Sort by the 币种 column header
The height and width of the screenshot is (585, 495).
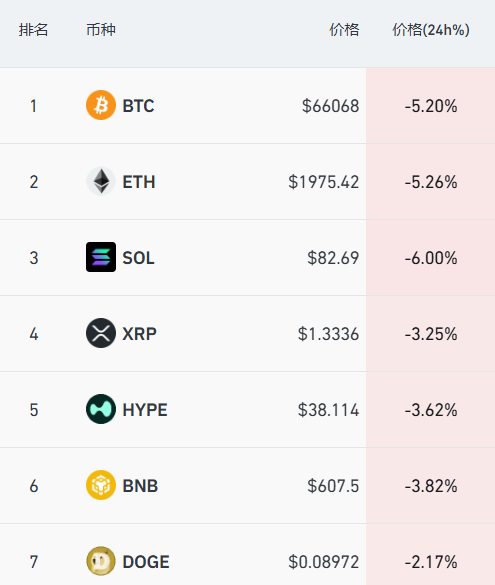point(101,30)
